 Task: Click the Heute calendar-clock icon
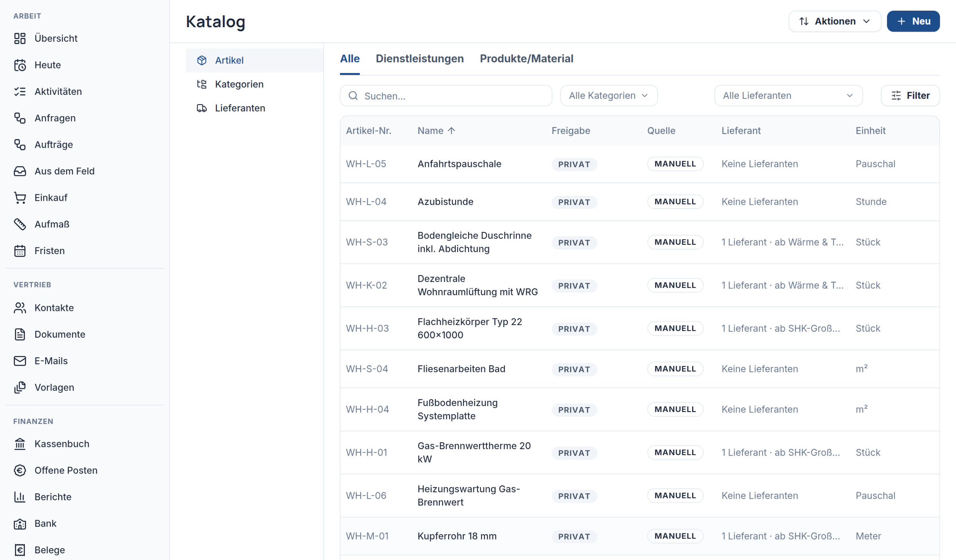point(20,65)
